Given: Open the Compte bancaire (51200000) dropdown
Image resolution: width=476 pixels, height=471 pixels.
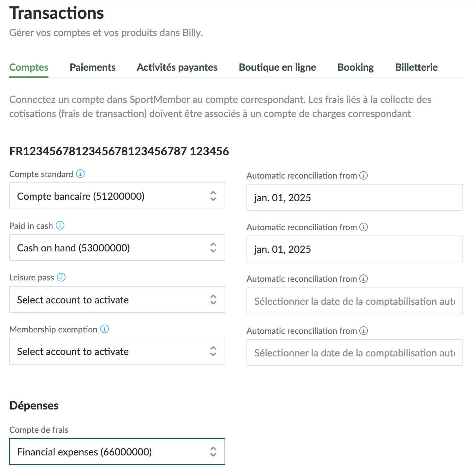Looking at the screenshot, I should point(117,196).
